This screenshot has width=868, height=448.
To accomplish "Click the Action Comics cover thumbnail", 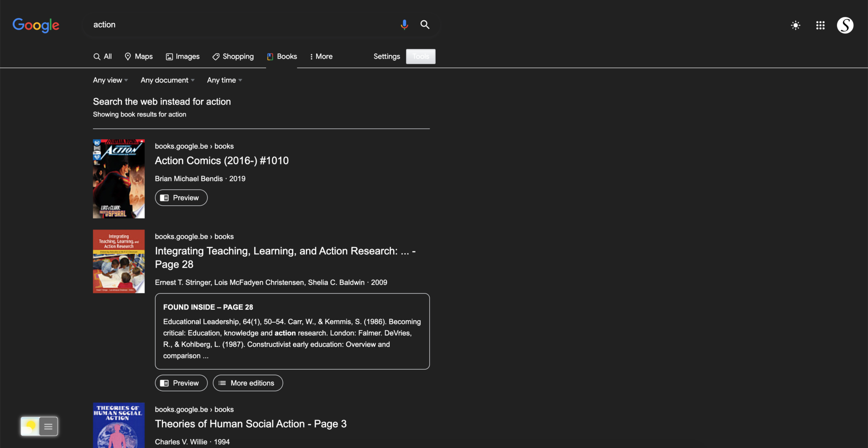I will [x=119, y=179].
